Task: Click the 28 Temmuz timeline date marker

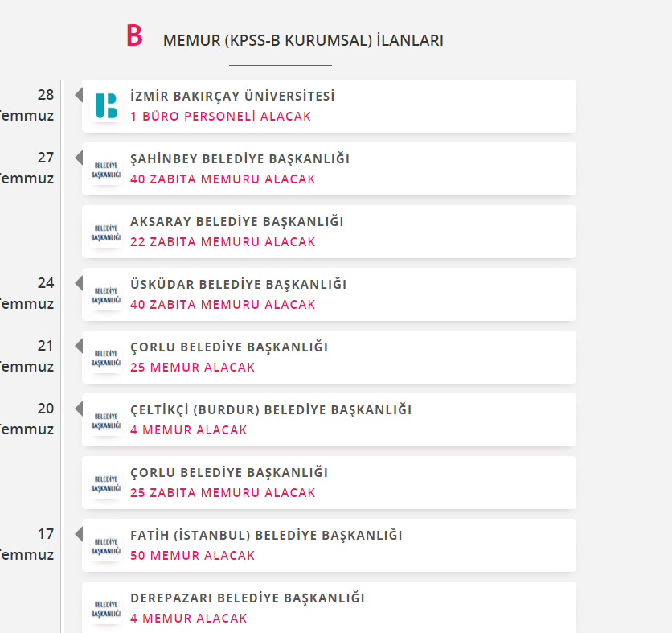Action: click(x=27, y=105)
